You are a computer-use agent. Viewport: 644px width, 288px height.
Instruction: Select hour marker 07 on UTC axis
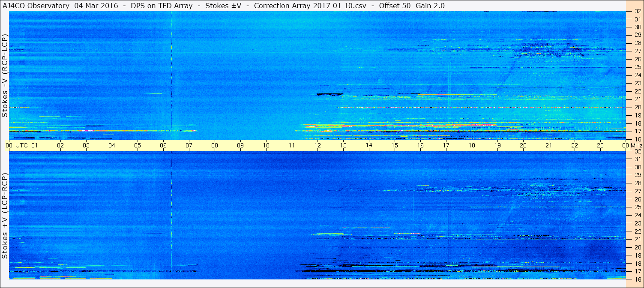click(x=189, y=145)
